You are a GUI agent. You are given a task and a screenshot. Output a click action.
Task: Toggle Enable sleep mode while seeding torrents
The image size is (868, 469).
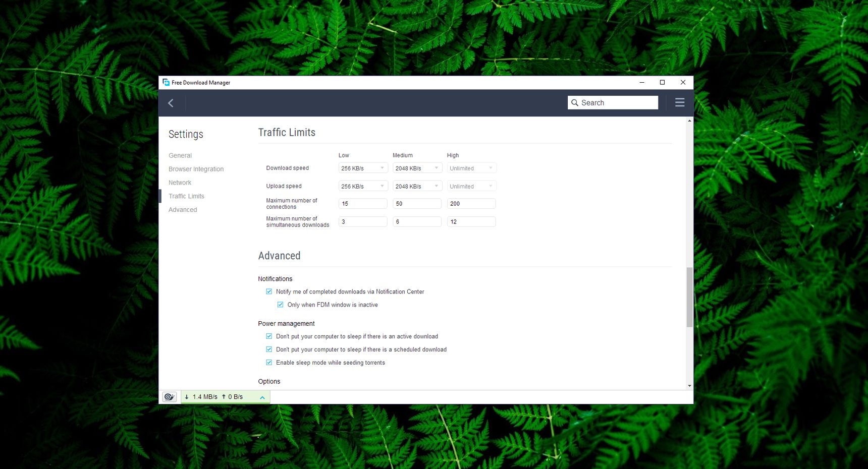(x=269, y=363)
